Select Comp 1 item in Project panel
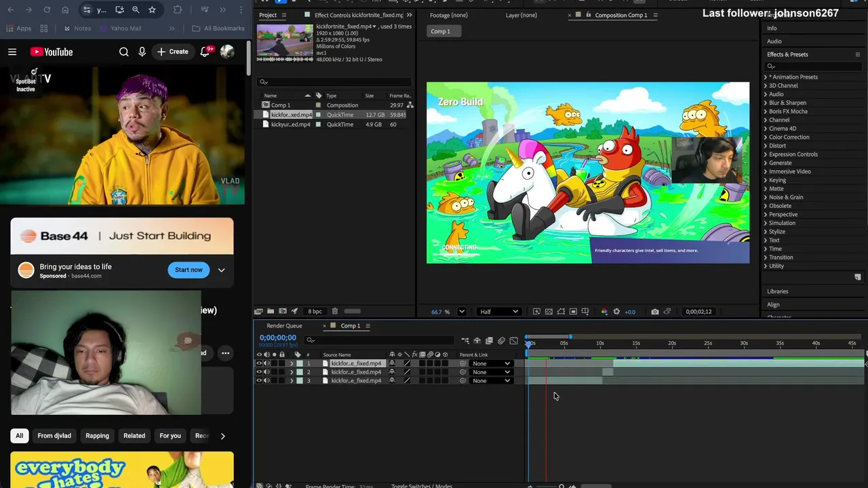The width and height of the screenshot is (868, 488). point(281,105)
